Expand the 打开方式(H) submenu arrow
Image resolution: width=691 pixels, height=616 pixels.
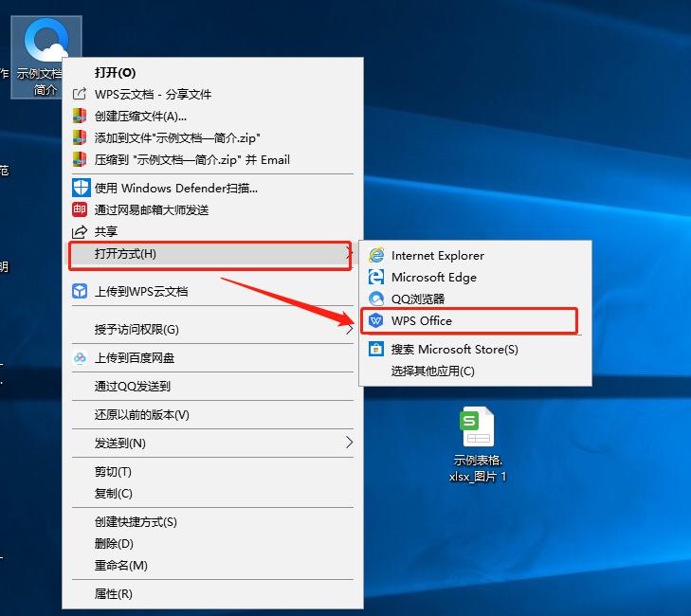(x=348, y=253)
